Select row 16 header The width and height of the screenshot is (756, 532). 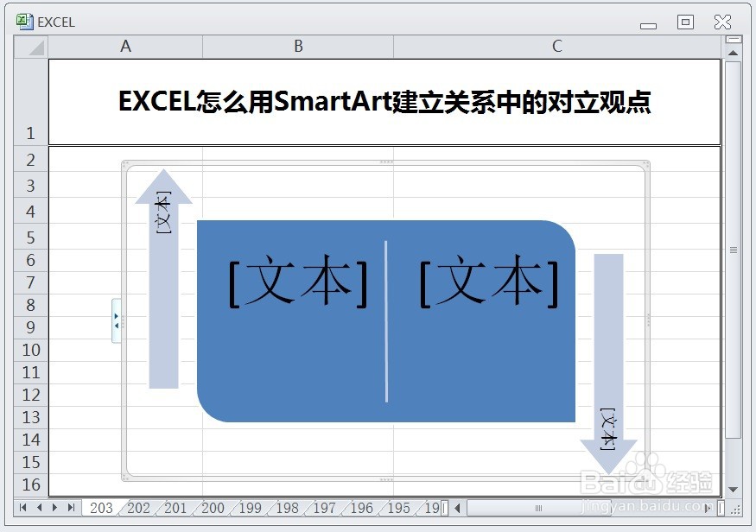[x=31, y=484]
